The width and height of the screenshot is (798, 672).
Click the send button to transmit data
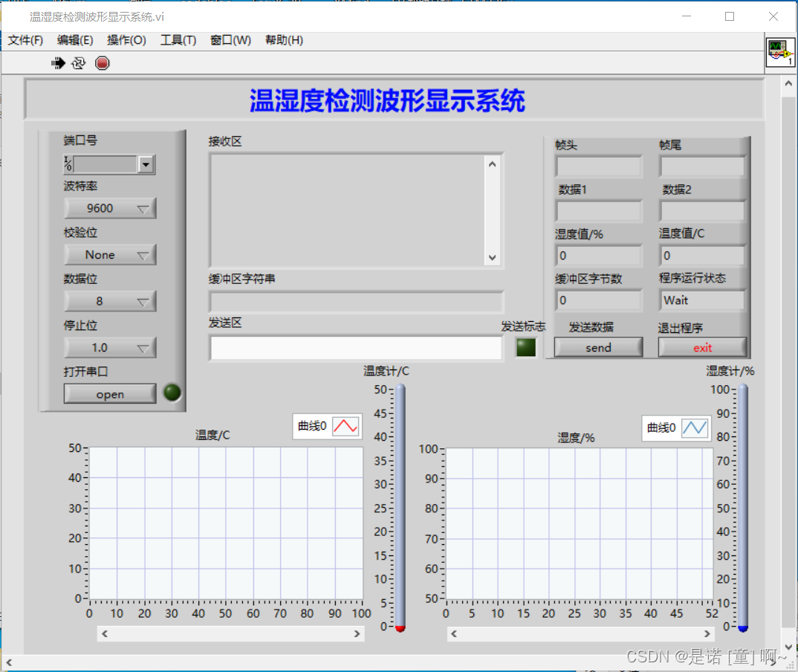pos(598,347)
